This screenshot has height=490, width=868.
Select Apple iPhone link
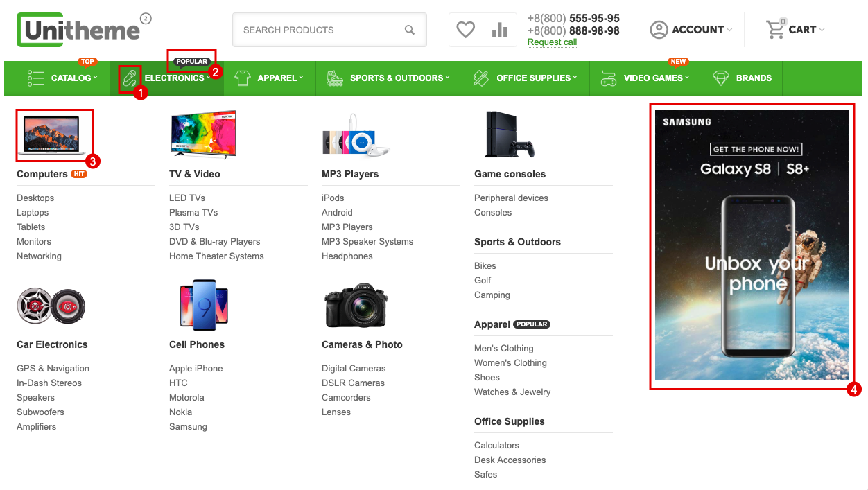pos(196,369)
